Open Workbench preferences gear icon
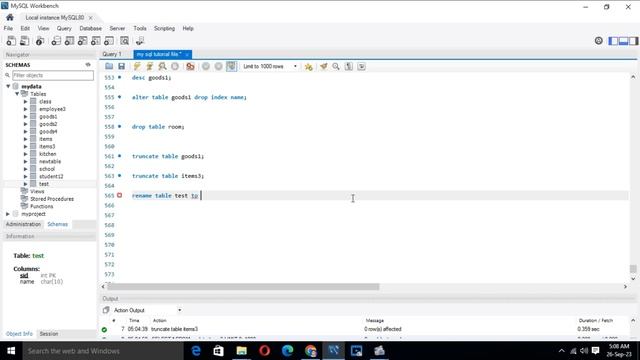640x360 pixels. click(598, 40)
